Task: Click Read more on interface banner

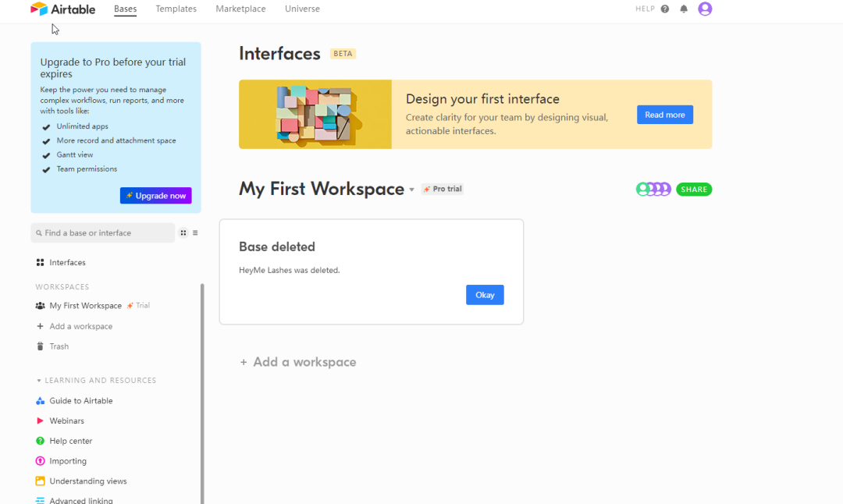Action: [x=664, y=115]
